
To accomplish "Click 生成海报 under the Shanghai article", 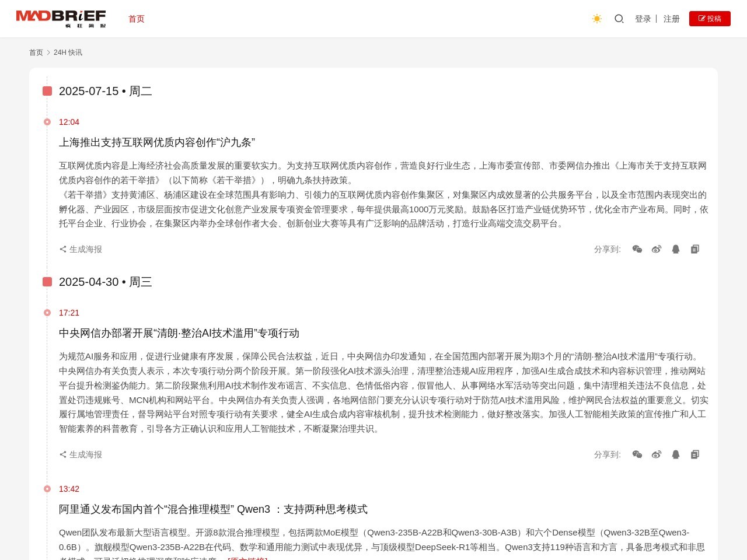I will [81, 249].
